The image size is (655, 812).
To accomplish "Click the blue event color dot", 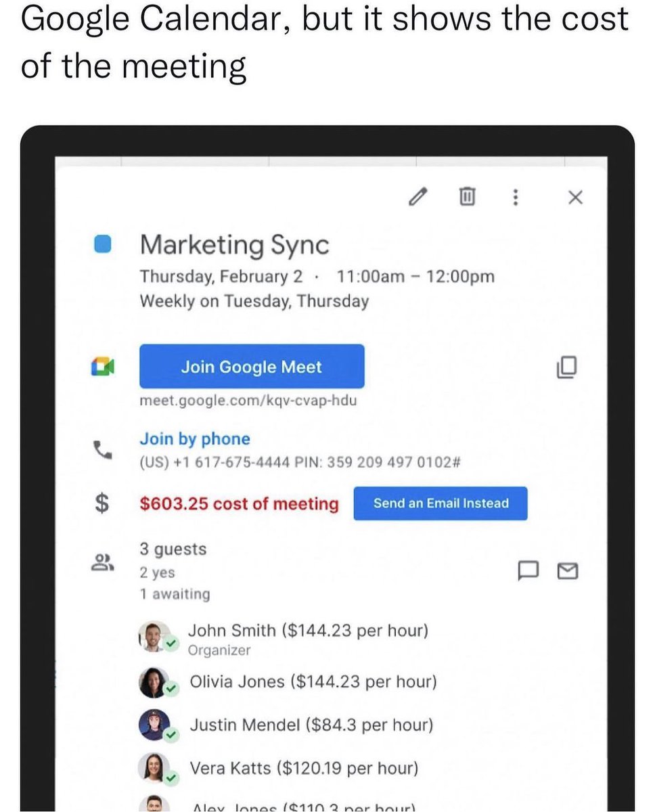I will (103, 244).
